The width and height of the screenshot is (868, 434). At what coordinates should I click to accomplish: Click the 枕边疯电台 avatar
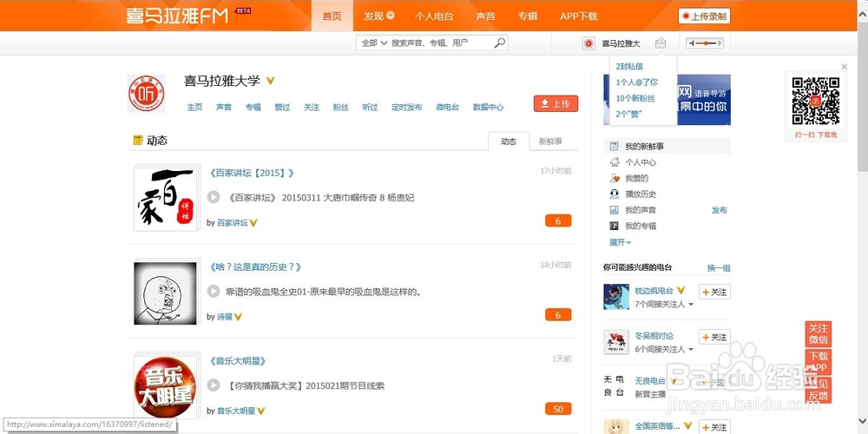[616, 297]
